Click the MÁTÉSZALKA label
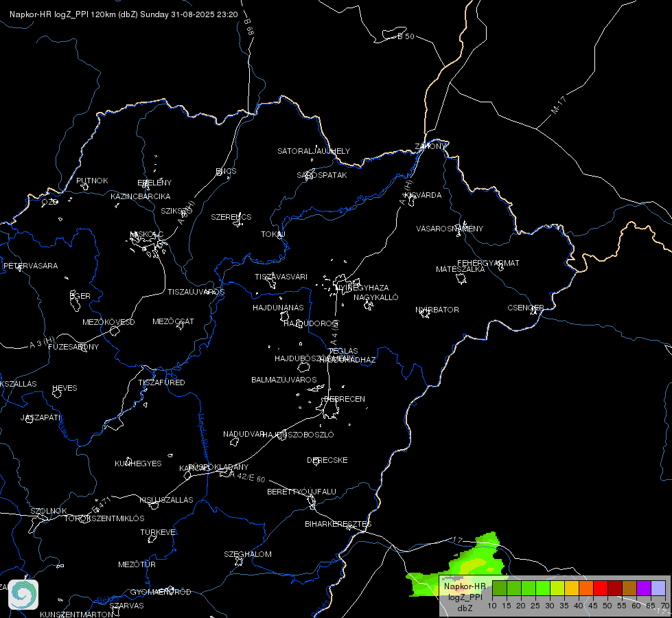Image resolution: width=672 pixels, height=618 pixels. coord(461,269)
